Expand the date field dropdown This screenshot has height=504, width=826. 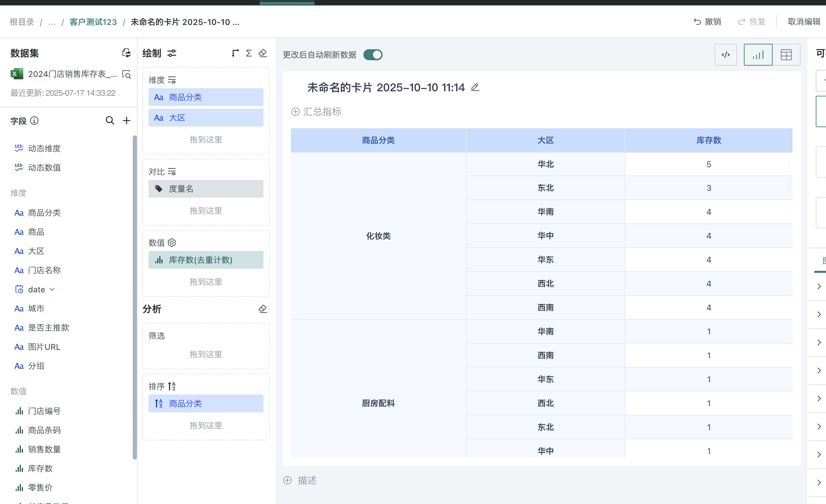click(x=52, y=289)
